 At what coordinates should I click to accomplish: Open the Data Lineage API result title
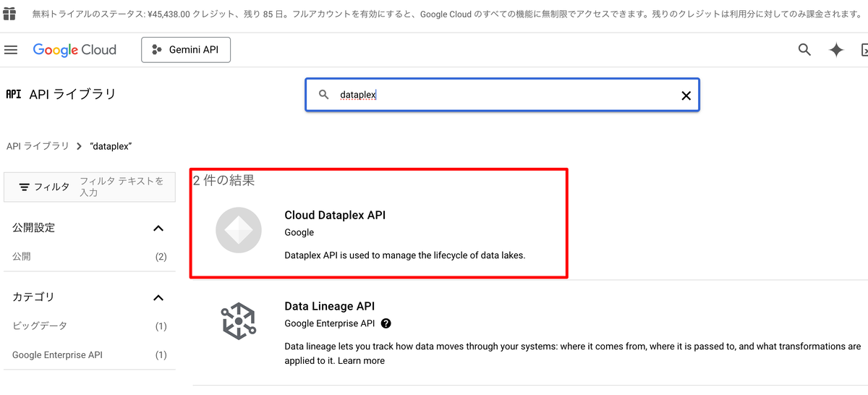330,306
